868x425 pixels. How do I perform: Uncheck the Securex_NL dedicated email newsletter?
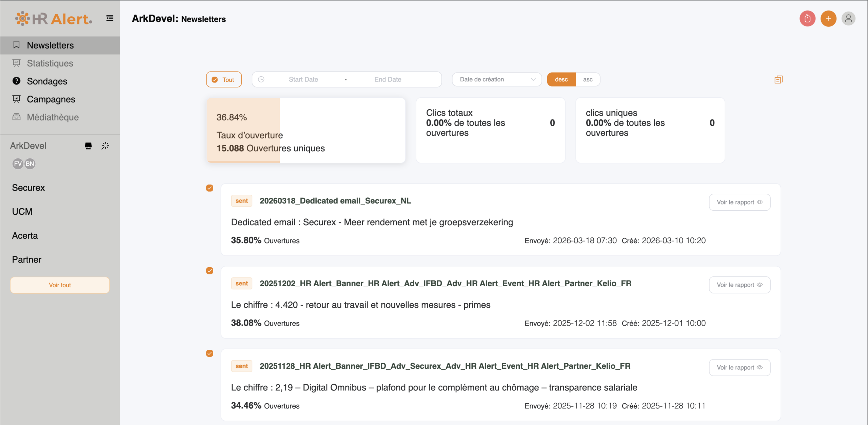210,188
